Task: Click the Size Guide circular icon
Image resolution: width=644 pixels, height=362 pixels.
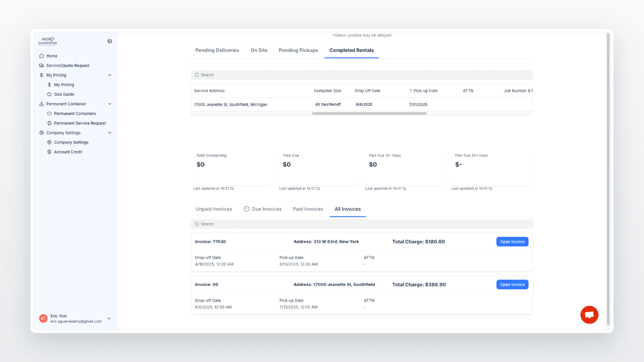Action: click(x=49, y=94)
